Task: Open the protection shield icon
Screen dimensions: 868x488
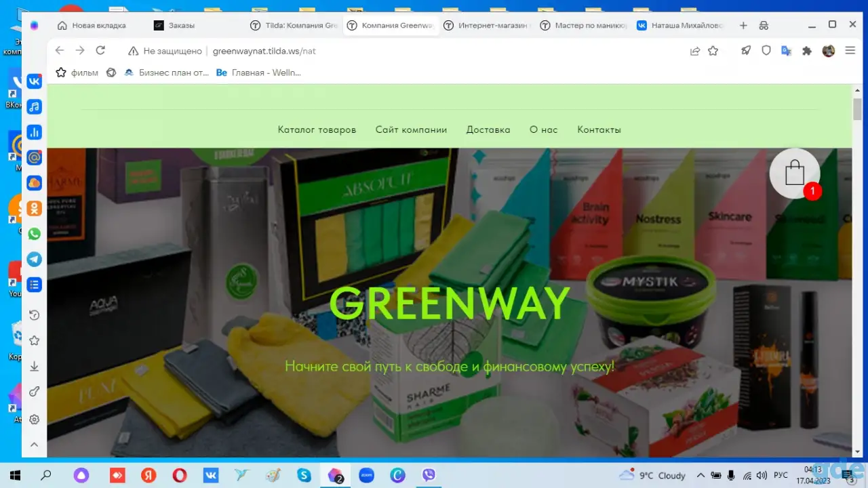Action: pos(766,51)
